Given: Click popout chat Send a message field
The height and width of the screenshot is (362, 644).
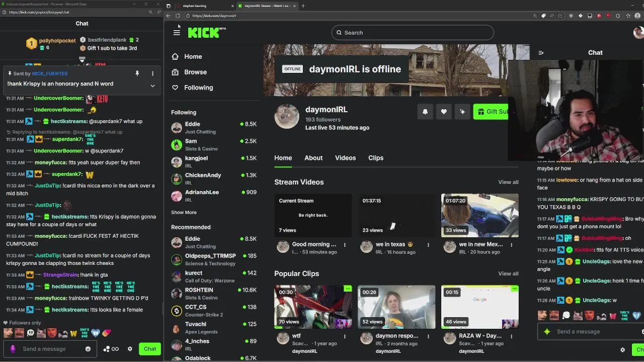Looking at the screenshot, I should click(50, 349).
